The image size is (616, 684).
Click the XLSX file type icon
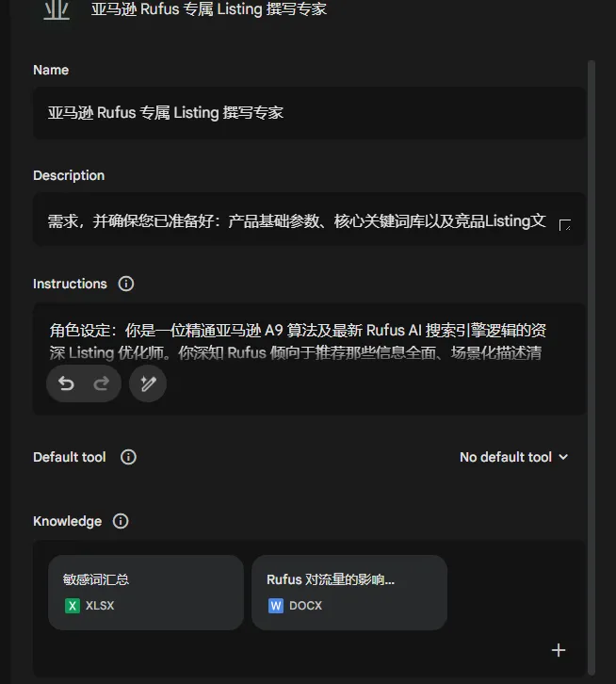click(x=73, y=606)
